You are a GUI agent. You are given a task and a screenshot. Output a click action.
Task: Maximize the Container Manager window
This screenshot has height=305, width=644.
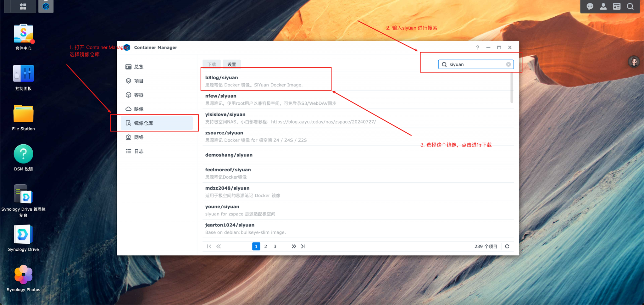pos(499,47)
